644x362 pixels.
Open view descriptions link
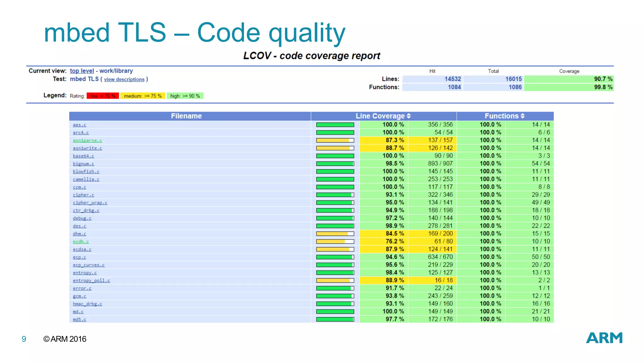point(124,79)
